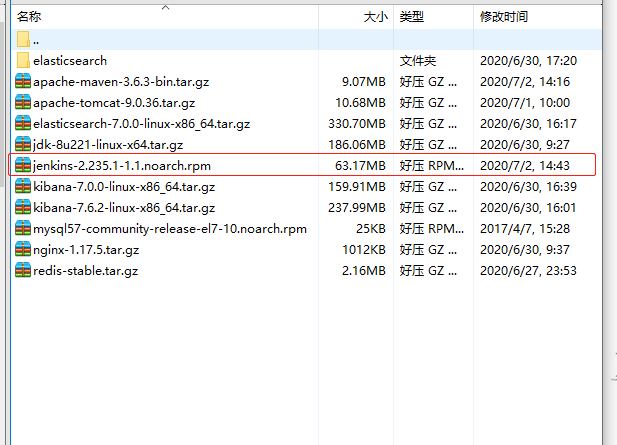Toggle the sort arrow above 名称
The width and height of the screenshot is (617, 445).
click(x=166, y=7)
